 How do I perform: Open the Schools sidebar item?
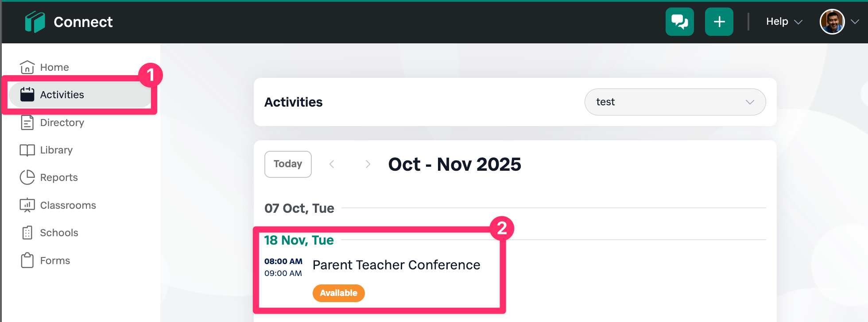(59, 233)
